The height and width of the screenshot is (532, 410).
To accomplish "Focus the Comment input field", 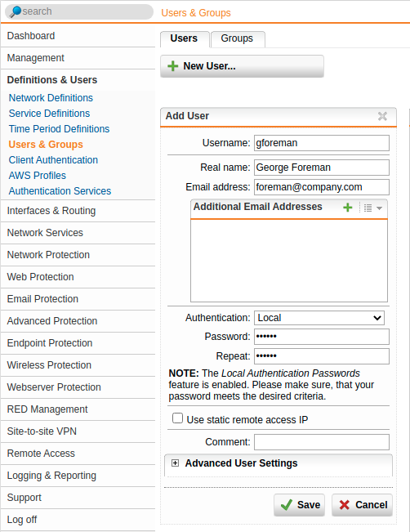I will (322, 442).
